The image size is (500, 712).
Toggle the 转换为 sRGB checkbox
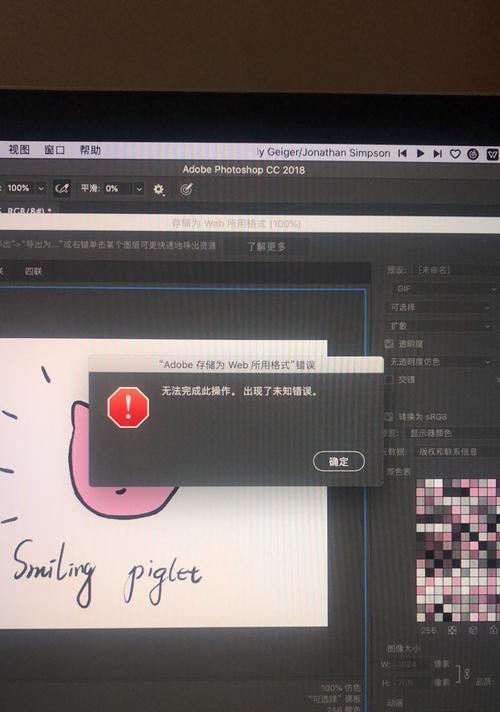point(389,416)
